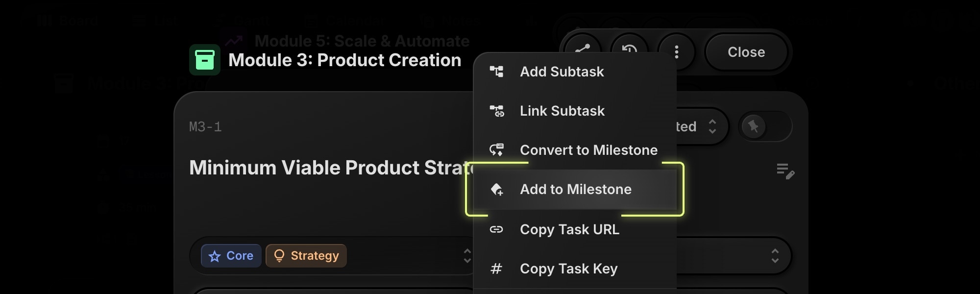This screenshot has width=980, height=294.
Task: Toggle the pin task switch
Action: point(764,126)
